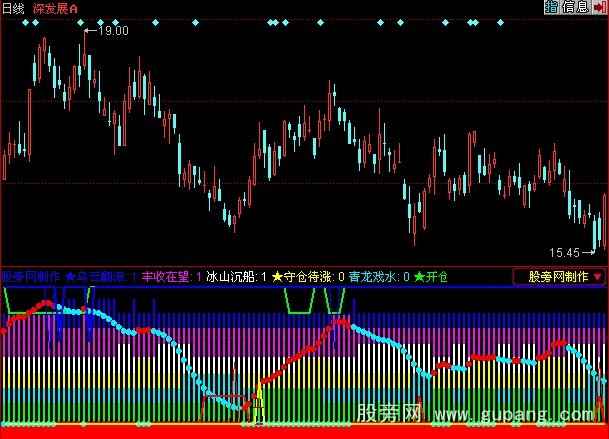
Task: Click the green ★开仓 star signal
Action: pyautogui.click(x=432, y=277)
